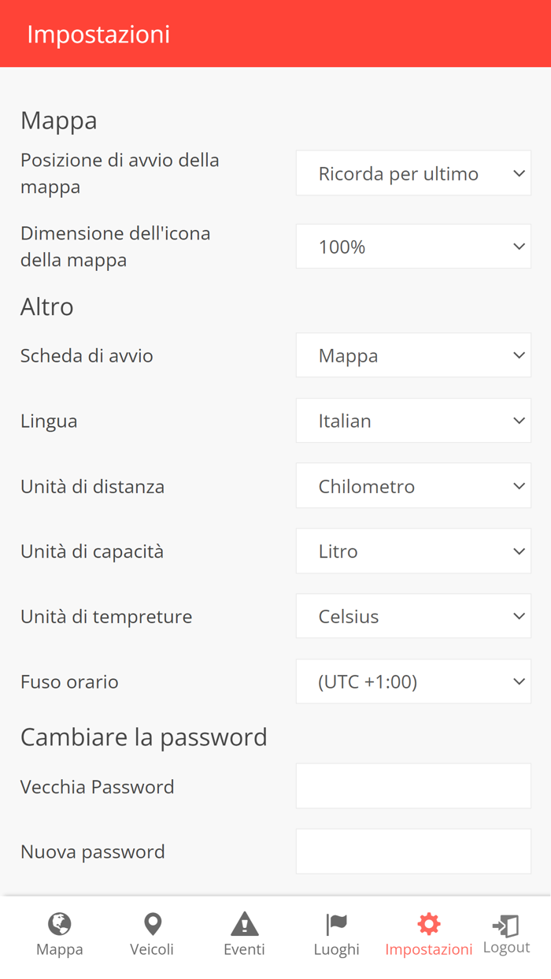
Task: Click the Impostazioni gear icon
Action: [429, 923]
